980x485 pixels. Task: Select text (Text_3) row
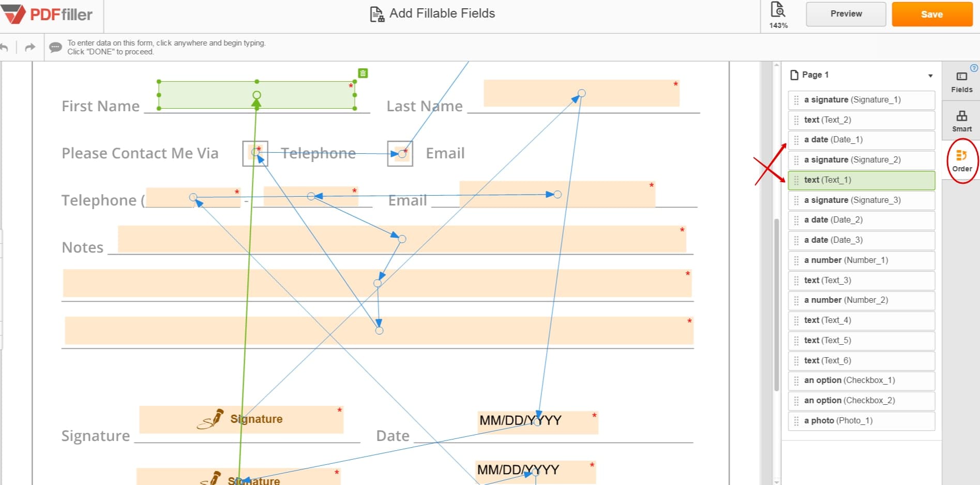coord(862,281)
